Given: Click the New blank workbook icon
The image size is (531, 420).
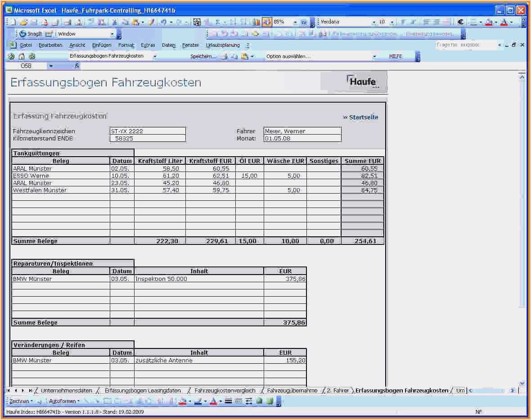Looking at the screenshot, I should pyautogui.click(x=13, y=22).
